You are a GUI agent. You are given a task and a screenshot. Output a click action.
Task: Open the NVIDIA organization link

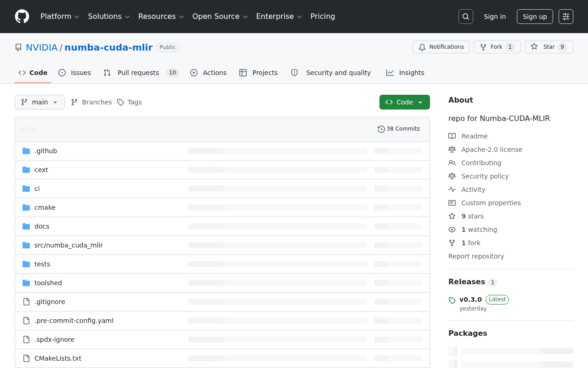click(x=42, y=47)
